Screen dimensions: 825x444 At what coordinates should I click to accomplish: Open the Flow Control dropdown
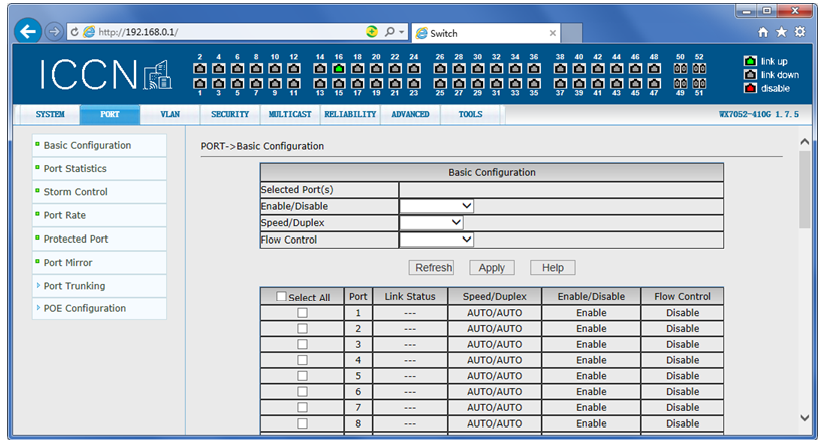pos(437,240)
